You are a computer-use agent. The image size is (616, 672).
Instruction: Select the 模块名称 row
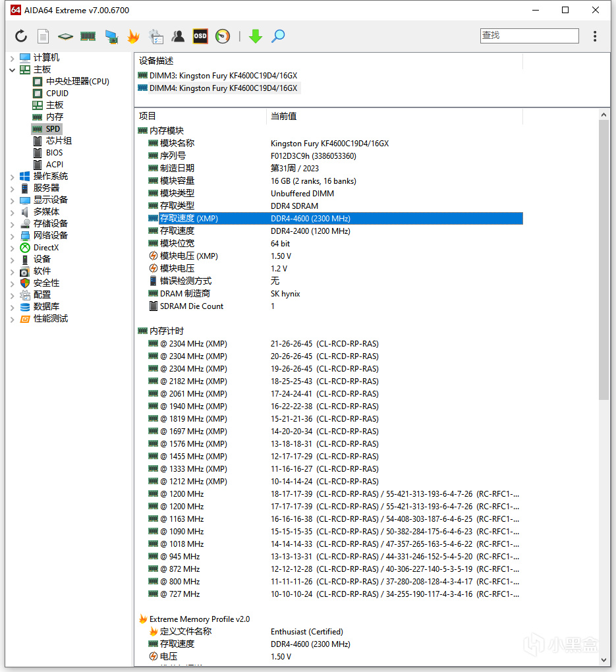click(x=329, y=144)
